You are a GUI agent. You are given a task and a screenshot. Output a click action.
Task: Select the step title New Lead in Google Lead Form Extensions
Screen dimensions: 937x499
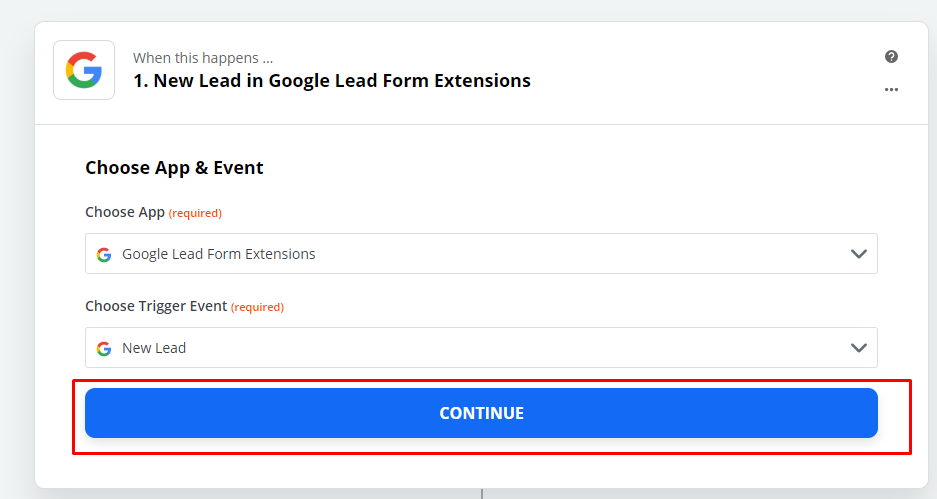[332, 81]
